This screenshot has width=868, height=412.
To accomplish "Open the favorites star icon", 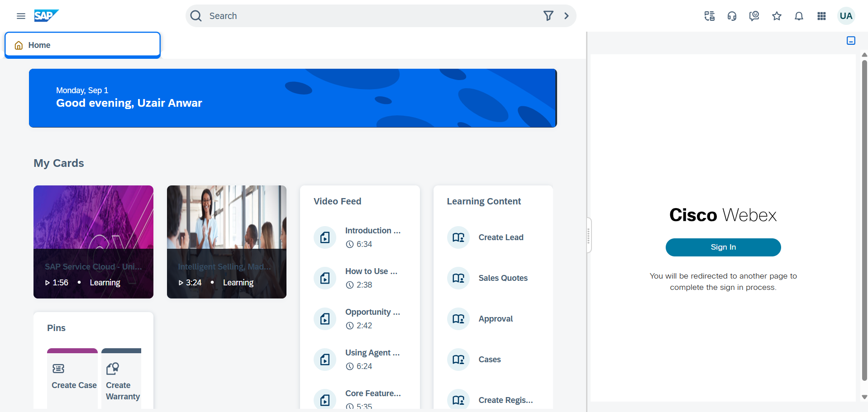I will pos(777,16).
